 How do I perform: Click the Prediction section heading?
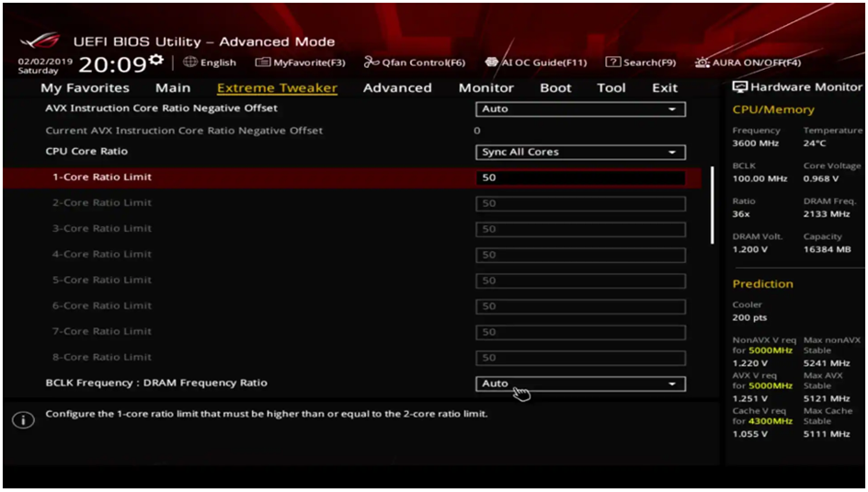click(x=762, y=284)
